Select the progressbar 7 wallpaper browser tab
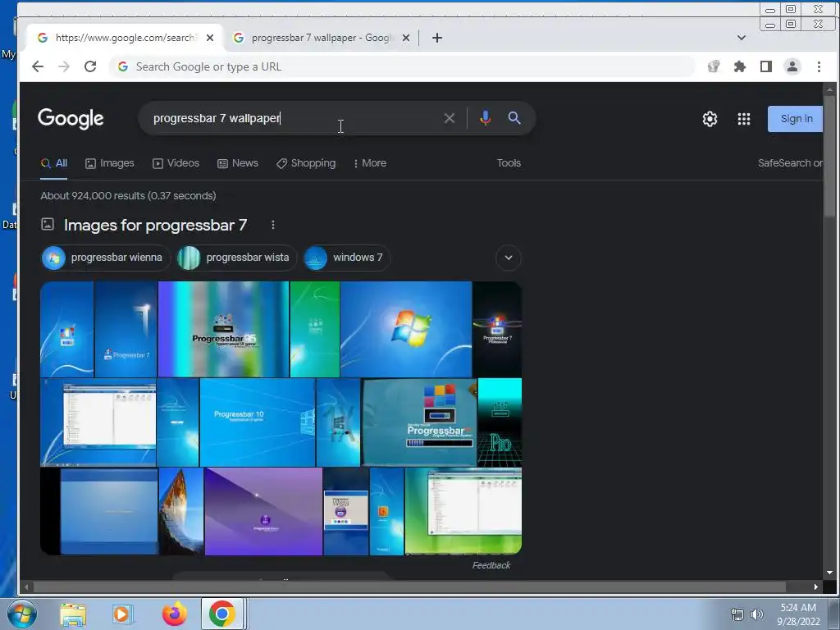 [x=322, y=38]
